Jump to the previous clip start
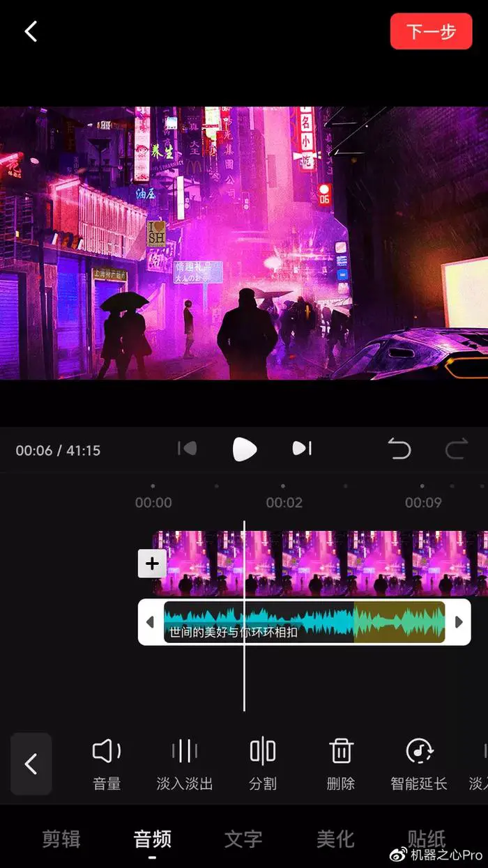The image size is (488, 868). point(188,449)
